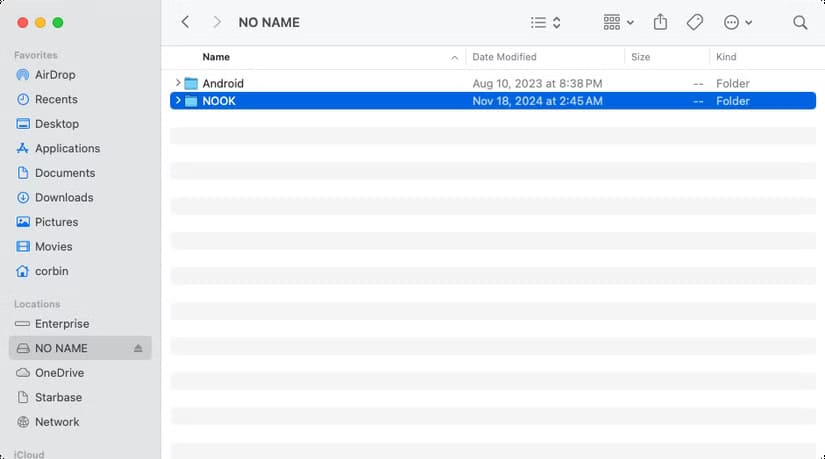Select the Android folder icon
The height and width of the screenshot is (459, 825).
click(191, 83)
